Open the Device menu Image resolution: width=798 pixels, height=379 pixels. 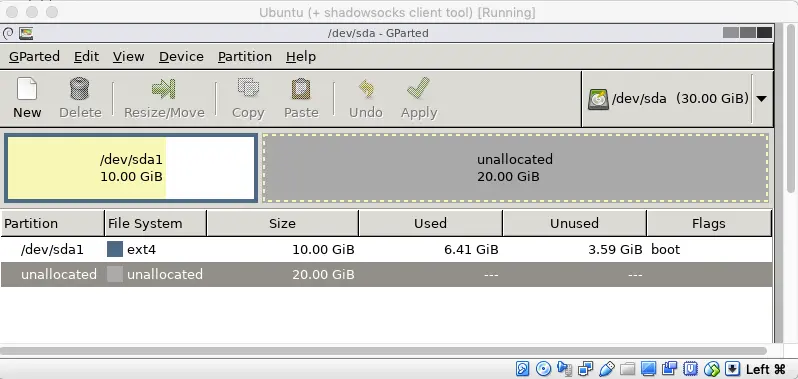point(181,56)
